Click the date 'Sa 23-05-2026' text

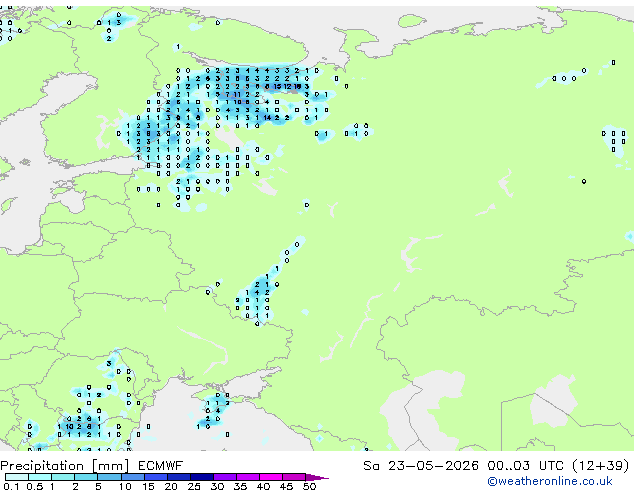(x=421, y=466)
